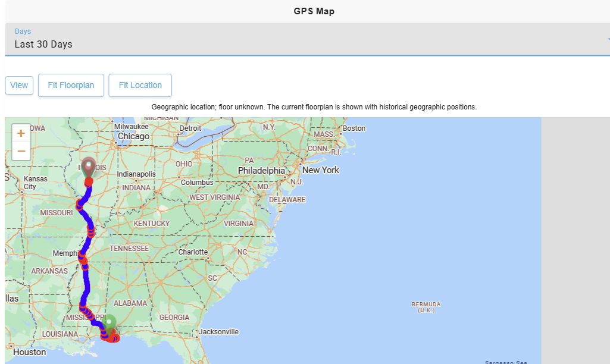Click the Milwaukee label on the map
The width and height of the screenshot is (610, 364).
click(x=131, y=127)
